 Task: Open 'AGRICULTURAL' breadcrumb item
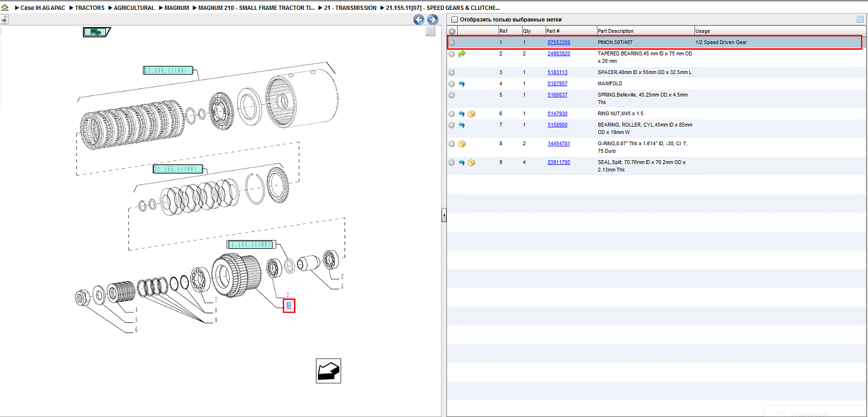pos(134,8)
